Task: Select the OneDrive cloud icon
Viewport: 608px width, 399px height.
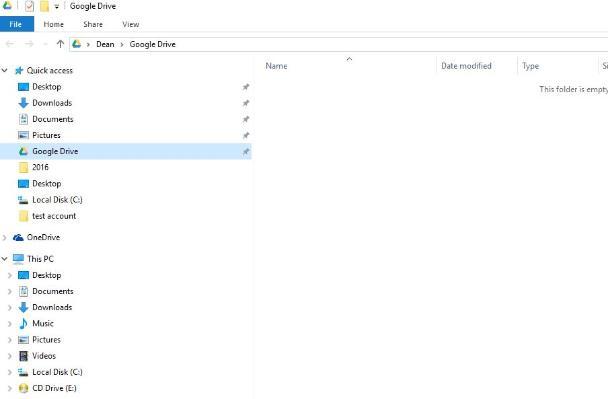Action: click(x=18, y=237)
